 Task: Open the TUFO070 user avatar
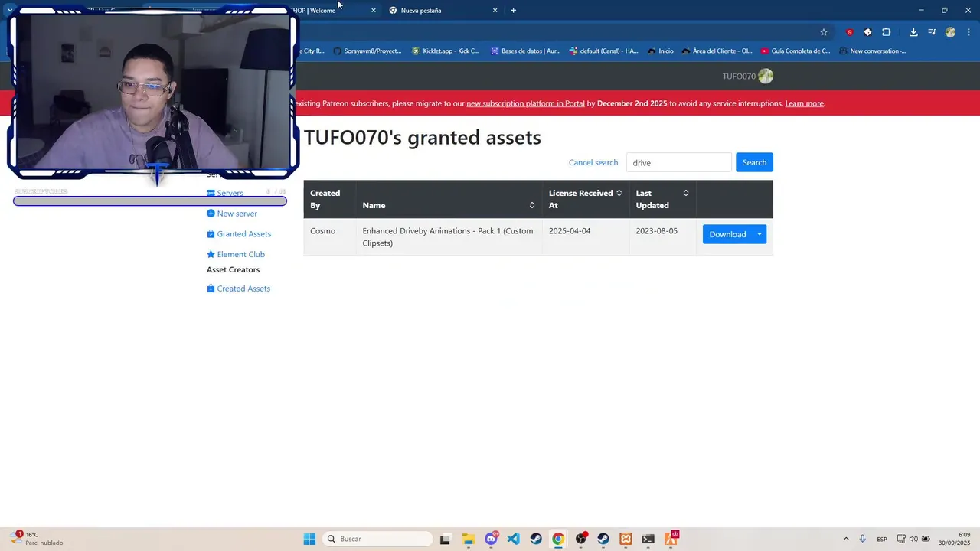[766, 76]
